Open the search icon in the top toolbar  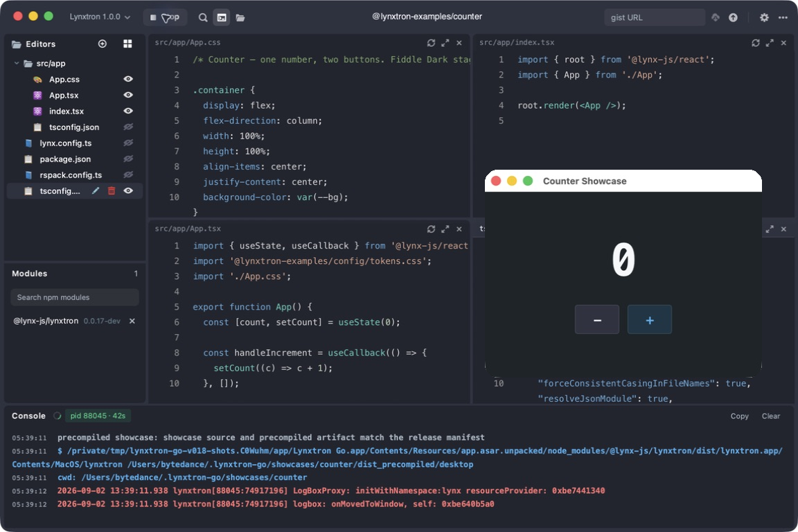click(x=202, y=17)
